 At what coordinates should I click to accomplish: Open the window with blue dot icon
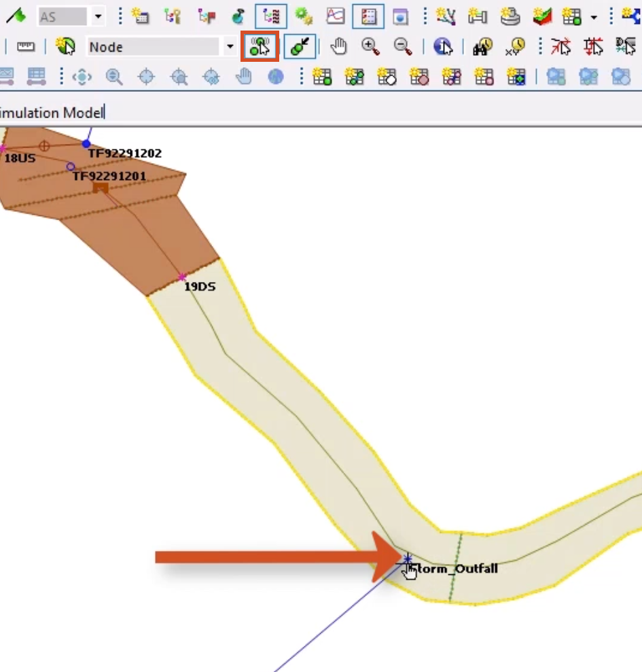[x=400, y=16]
